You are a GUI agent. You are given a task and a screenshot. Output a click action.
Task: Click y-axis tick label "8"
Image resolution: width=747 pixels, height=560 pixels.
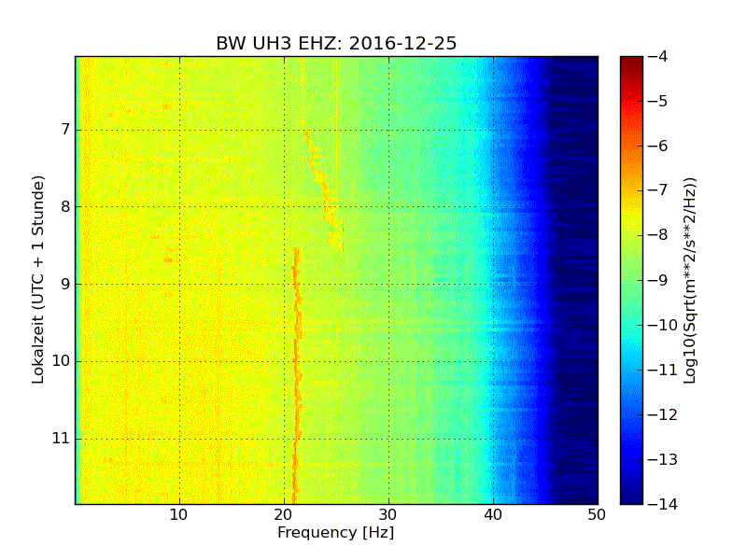coord(65,206)
